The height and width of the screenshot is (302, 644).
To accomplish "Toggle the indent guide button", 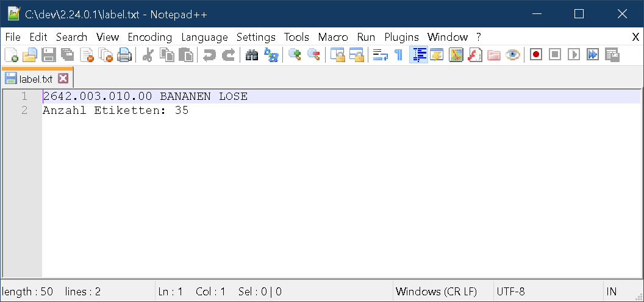I will 419,55.
